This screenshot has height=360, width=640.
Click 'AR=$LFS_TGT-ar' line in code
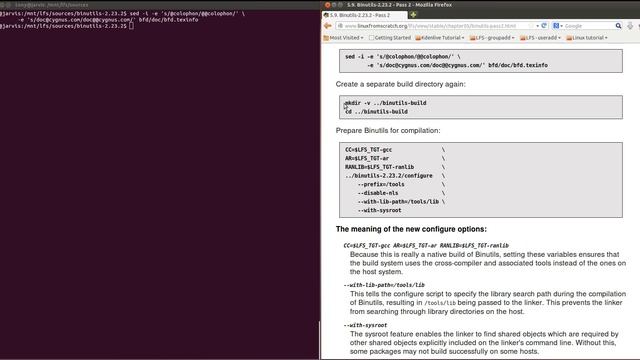point(367,158)
